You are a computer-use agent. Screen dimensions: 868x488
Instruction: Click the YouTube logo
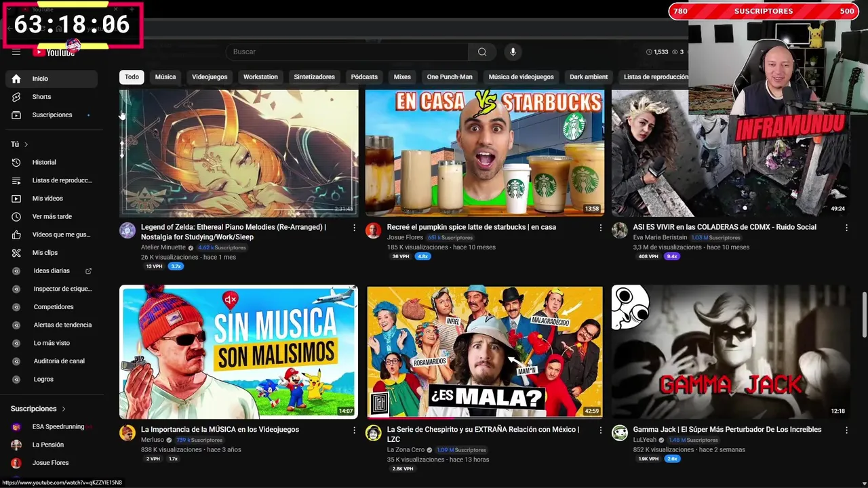[x=54, y=52]
